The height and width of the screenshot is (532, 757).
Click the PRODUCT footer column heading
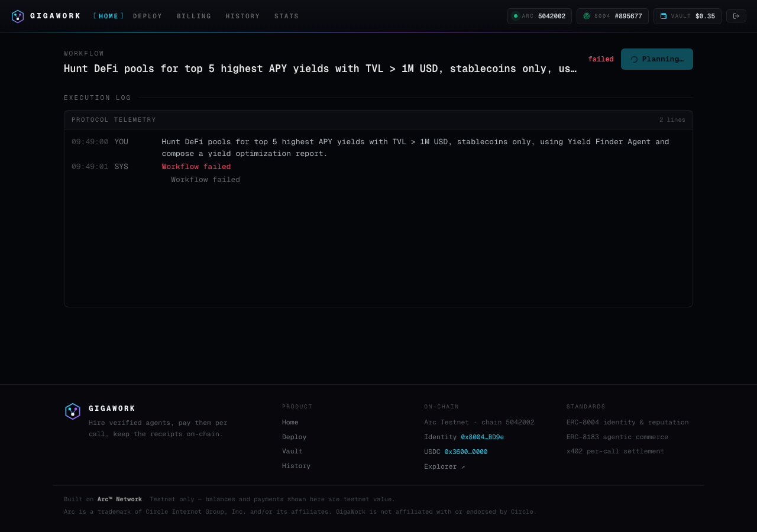click(297, 407)
